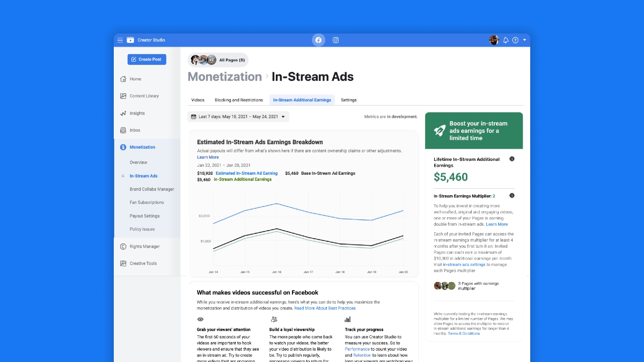Collapse the sidebar with the hamburger menu
The height and width of the screenshot is (362, 644).
coord(120,40)
